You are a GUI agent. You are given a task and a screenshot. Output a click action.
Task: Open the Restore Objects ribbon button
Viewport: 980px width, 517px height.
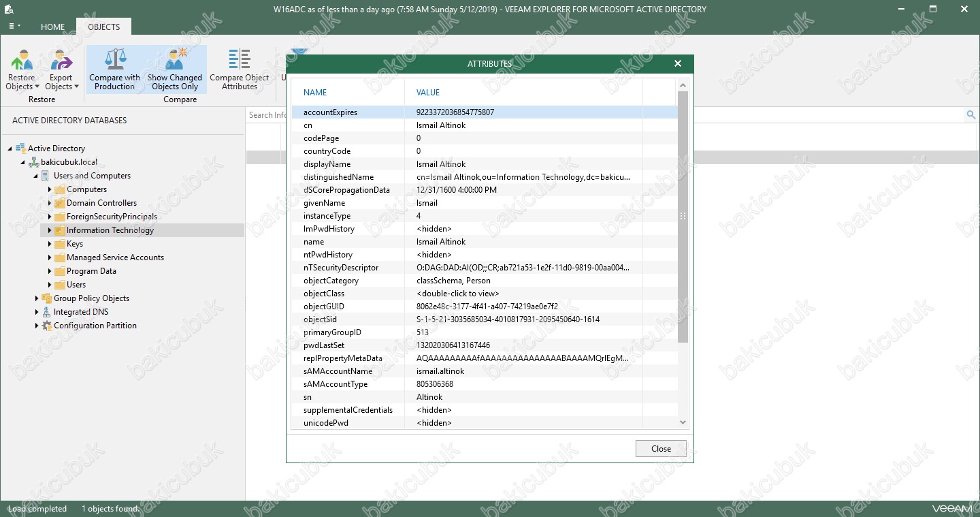pyautogui.click(x=22, y=69)
